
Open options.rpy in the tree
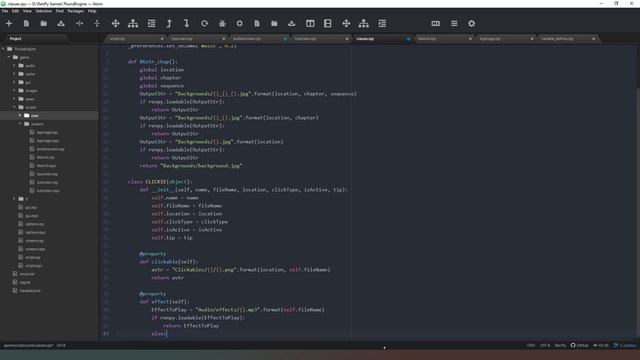pos(34,224)
